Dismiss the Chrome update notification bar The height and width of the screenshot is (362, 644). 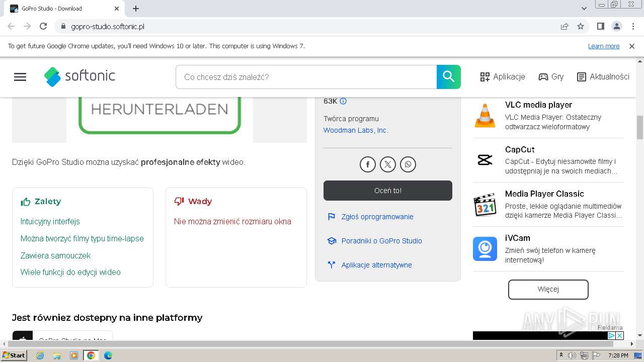tap(632, 46)
